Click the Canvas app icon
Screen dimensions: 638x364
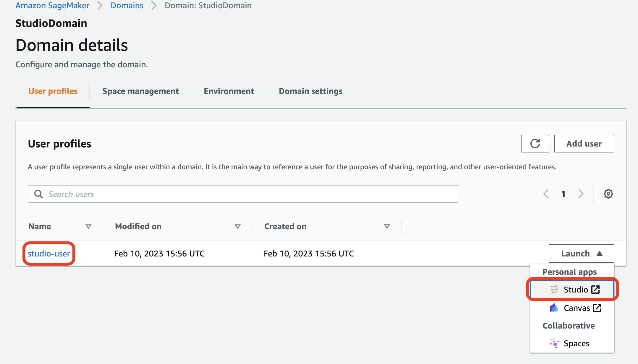(554, 308)
